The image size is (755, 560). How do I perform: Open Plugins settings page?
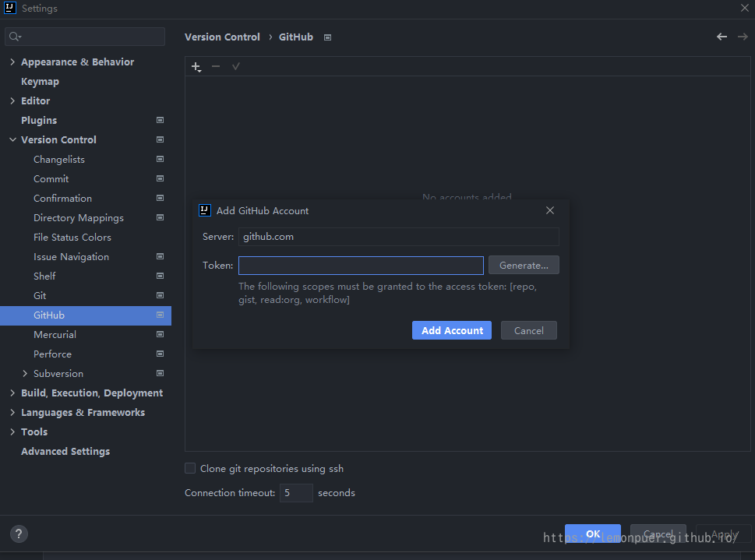point(39,121)
